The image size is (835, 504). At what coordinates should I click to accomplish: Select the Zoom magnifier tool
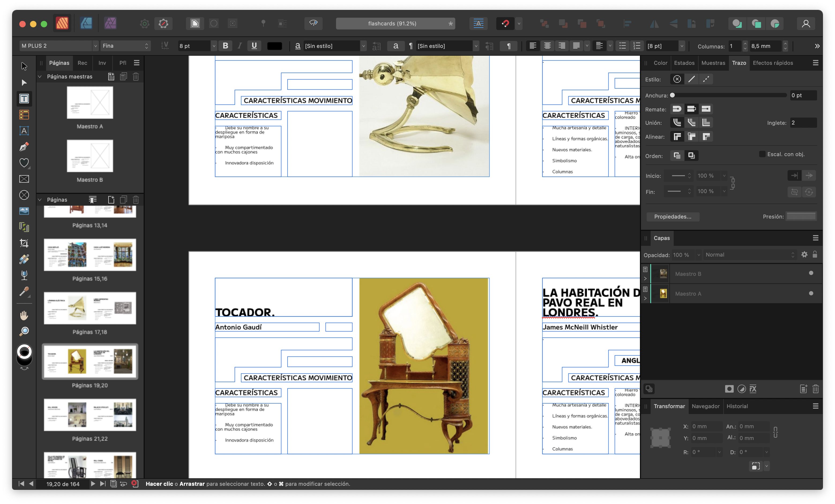[x=24, y=331]
